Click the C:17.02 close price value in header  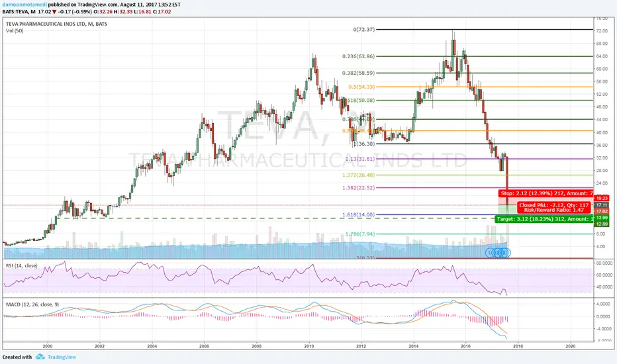162,12
